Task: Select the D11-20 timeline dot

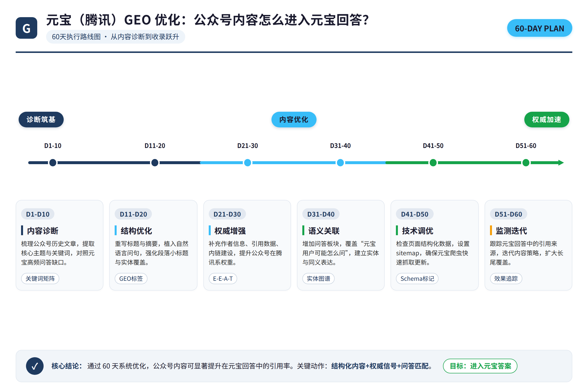Action: 155,163
